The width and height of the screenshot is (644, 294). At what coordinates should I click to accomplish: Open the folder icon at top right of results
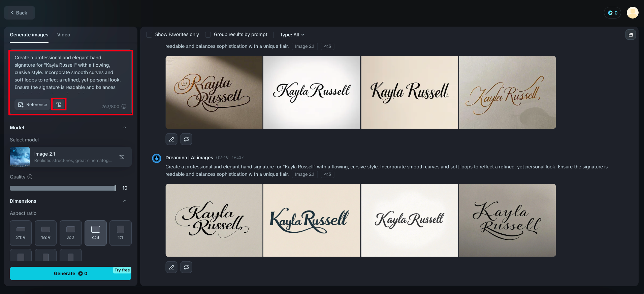(x=631, y=35)
